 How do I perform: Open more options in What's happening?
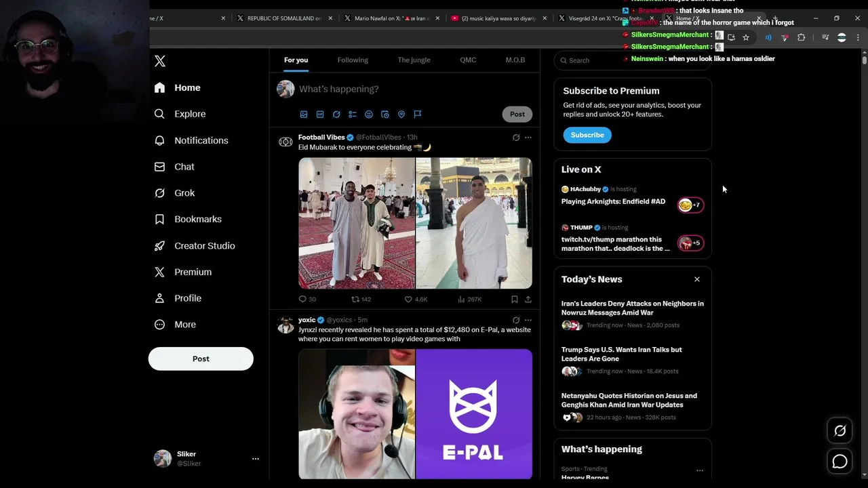coord(700,470)
